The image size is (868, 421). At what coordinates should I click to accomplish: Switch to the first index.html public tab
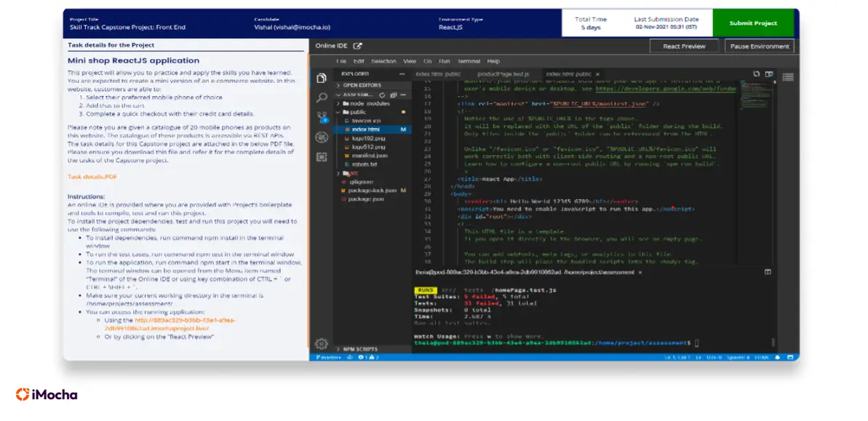[438, 74]
